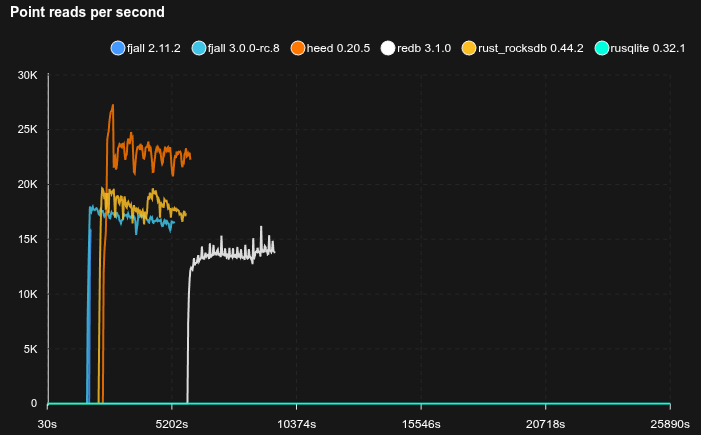Click the blue fjall 2.11.2 legend circle
Viewport: 701px width, 435px height.
tap(118, 48)
